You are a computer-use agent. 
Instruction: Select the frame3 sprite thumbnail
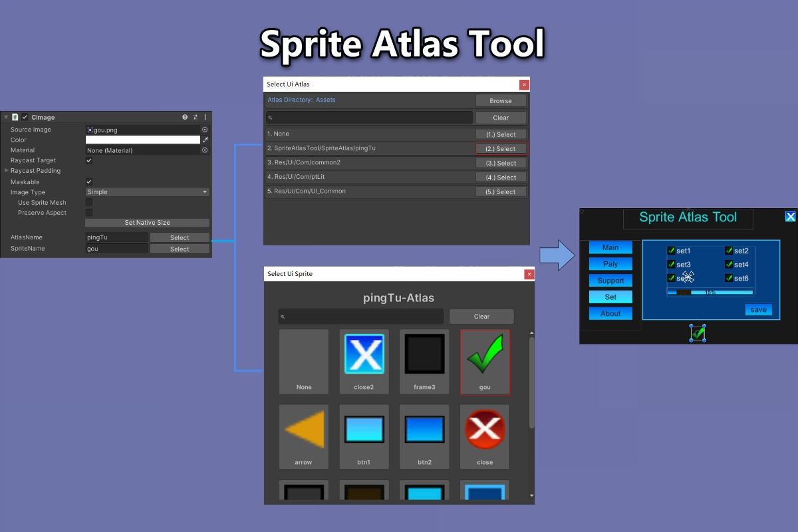pyautogui.click(x=424, y=362)
